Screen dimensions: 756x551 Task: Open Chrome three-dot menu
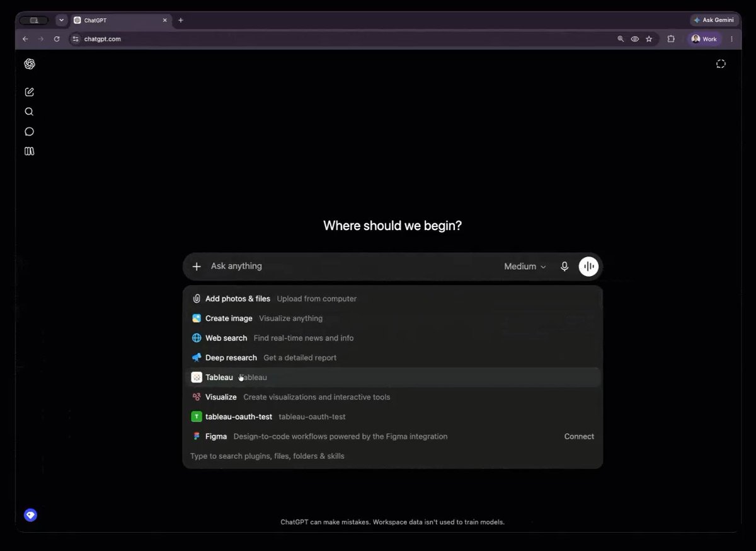tap(731, 39)
